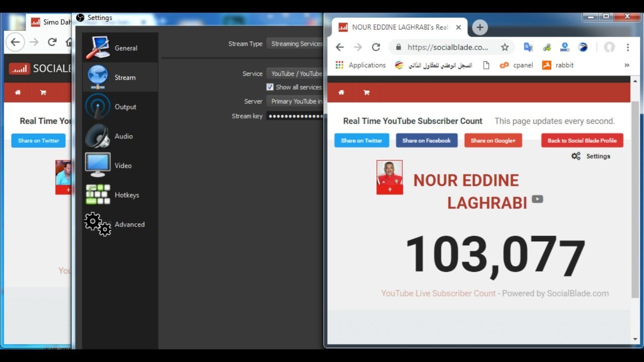
Task: Click the Share on Google+ button
Action: point(493,141)
